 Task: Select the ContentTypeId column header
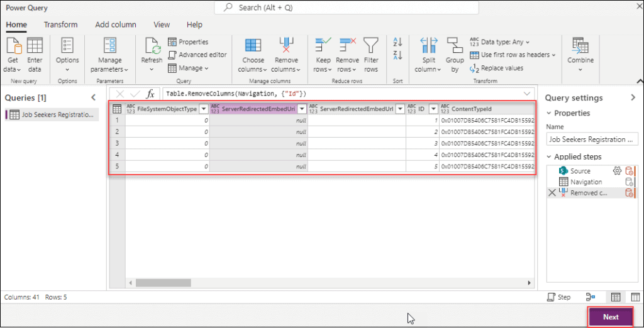(x=487, y=109)
